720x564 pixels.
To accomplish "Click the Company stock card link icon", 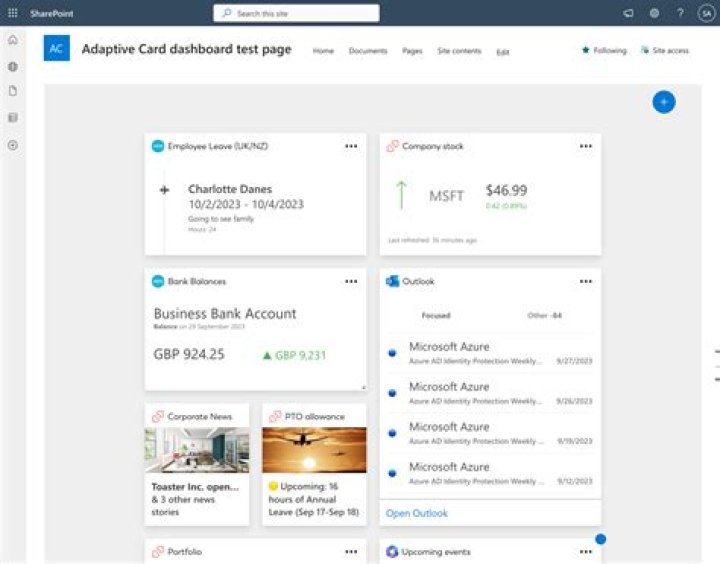I will pyautogui.click(x=392, y=146).
